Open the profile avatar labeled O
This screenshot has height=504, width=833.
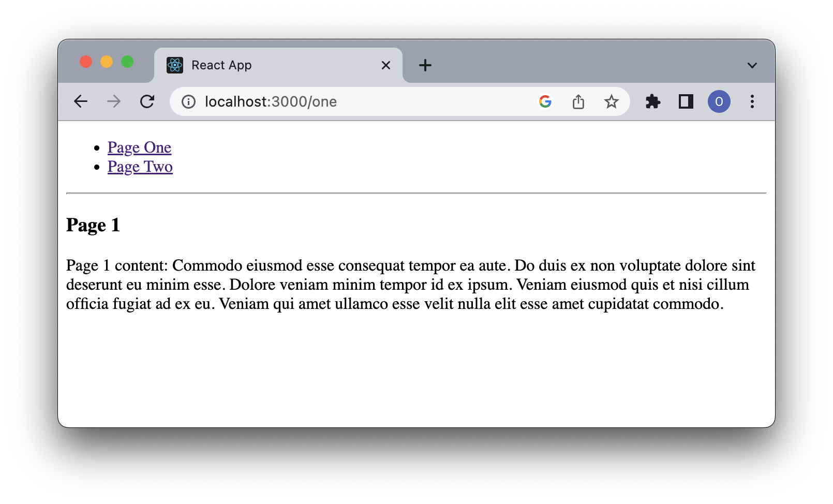[719, 102]
